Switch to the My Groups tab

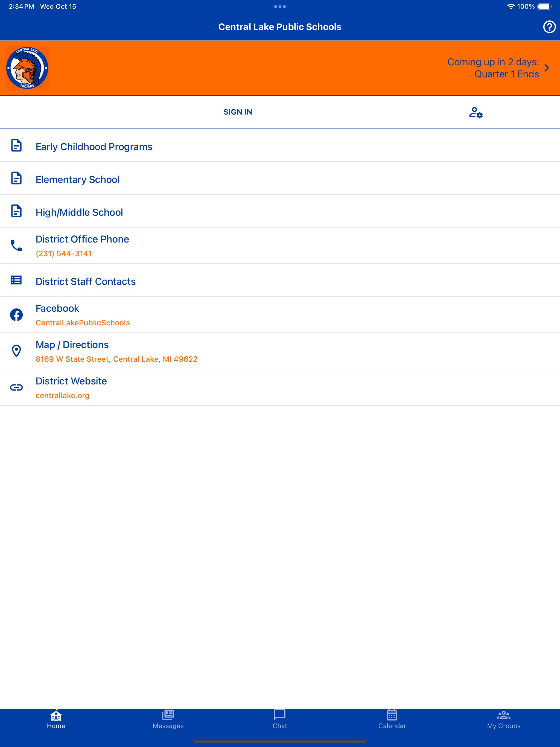(504, 720)
